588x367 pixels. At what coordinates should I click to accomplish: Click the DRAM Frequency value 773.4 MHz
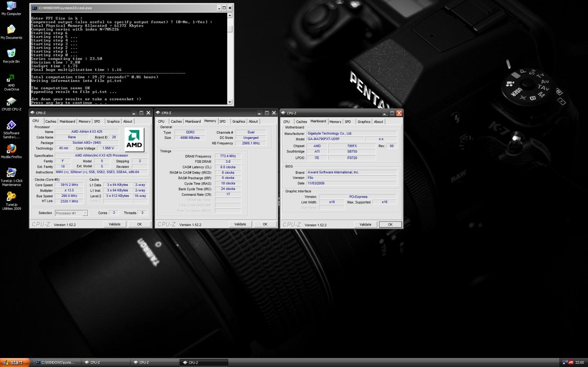pyautogui.click(x=228, y=156)
